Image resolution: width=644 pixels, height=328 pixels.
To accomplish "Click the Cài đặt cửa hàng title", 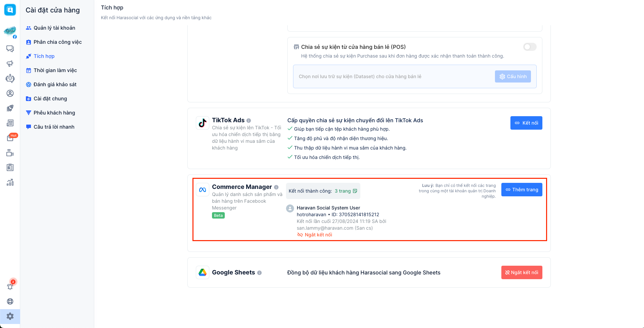I will coord(53,10).
